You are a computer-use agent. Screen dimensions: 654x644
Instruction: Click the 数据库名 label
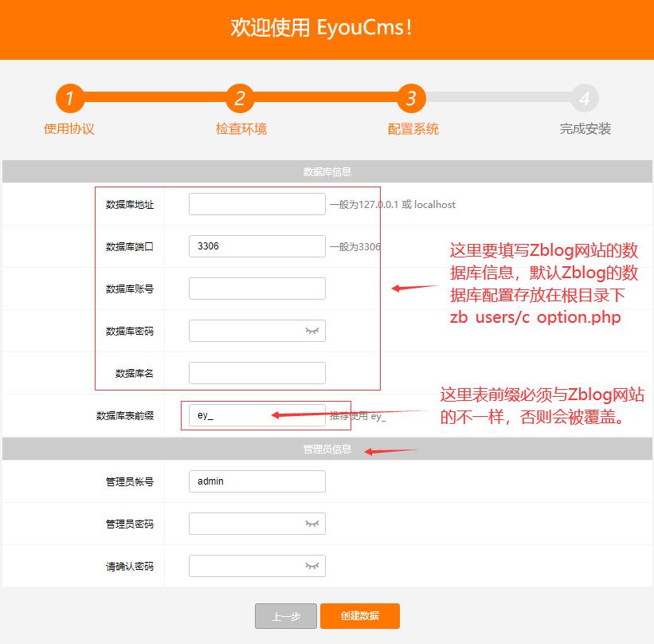coord(135,374)
